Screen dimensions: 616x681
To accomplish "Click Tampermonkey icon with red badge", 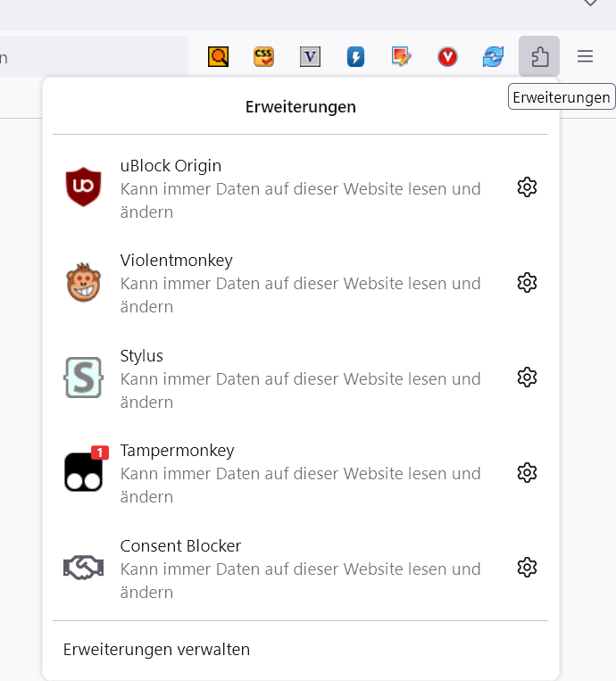I will point(83,472).
